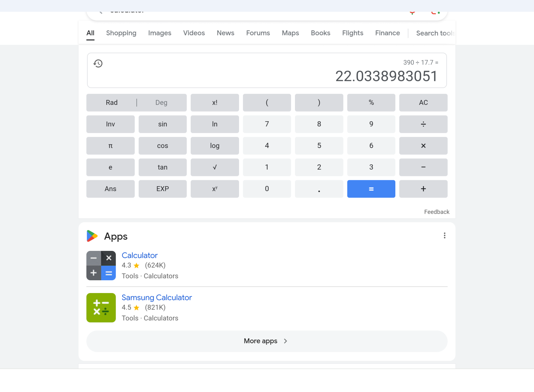The image size is (534, 392).
Task: Go to the Shopping tab
Action: click(121, 33)
